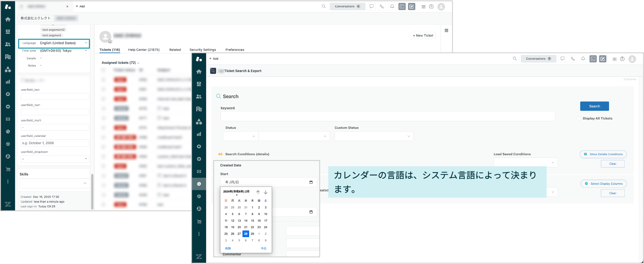The width and height of the screenshot is (644, 264).
Task: Select day 15 in the calendar
Action: pos(252,220)
